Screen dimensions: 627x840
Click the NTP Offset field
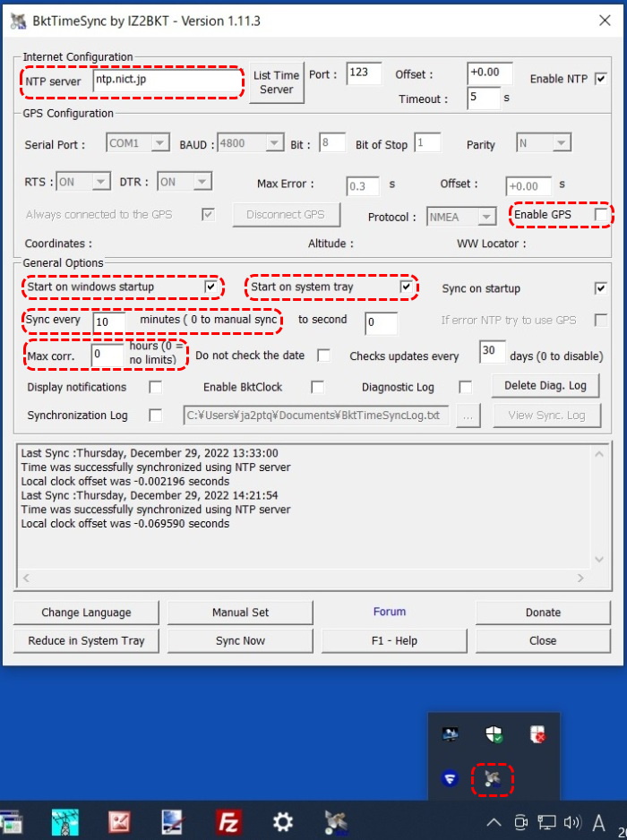tap(489, 73)
